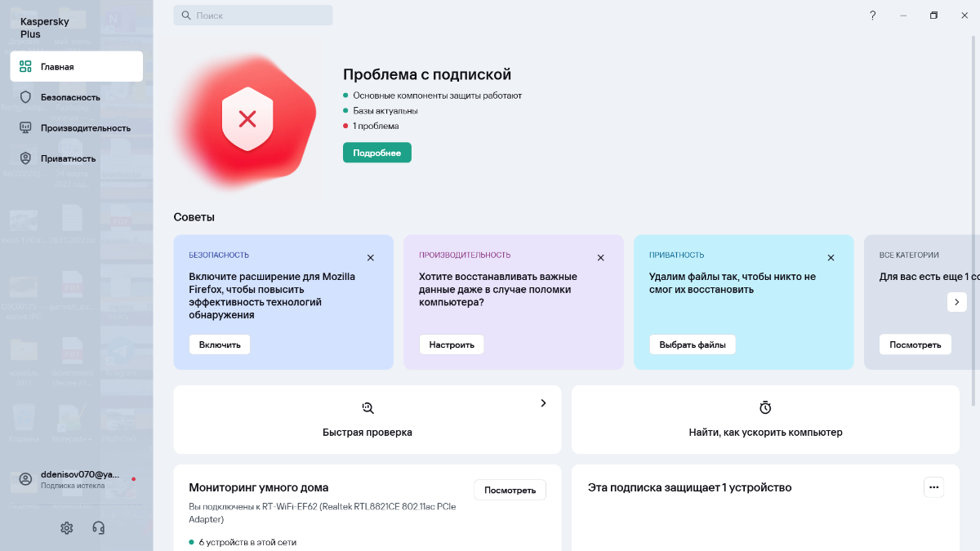Open support via the headset icon
Screen dimensions: 980x551
tap(99, 528)
